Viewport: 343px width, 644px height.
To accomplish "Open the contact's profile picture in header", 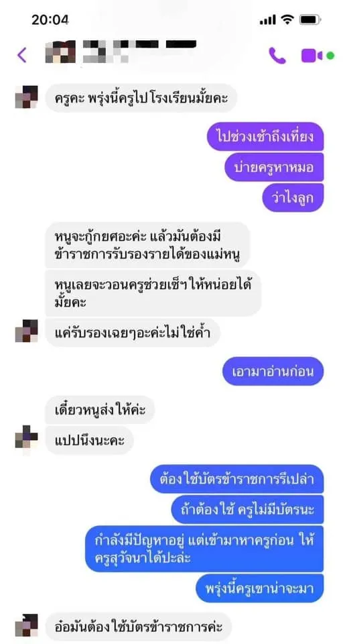I will click(x=60, y=52).
